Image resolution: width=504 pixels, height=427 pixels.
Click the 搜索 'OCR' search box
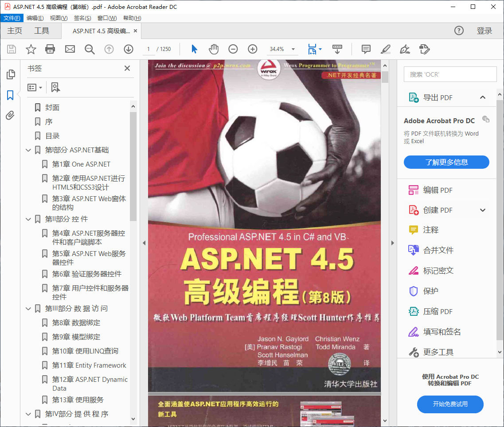pyautogui.click(x=450, y=74)
